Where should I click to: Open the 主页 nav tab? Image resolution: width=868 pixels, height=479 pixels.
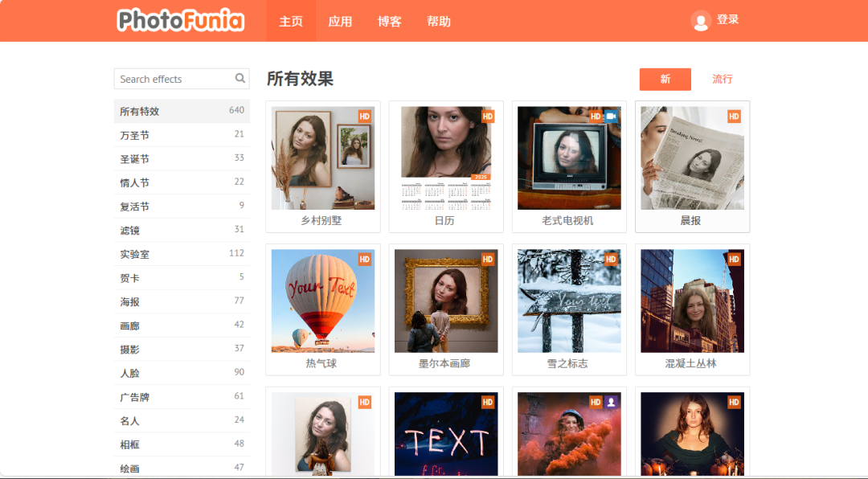[291, 21]
